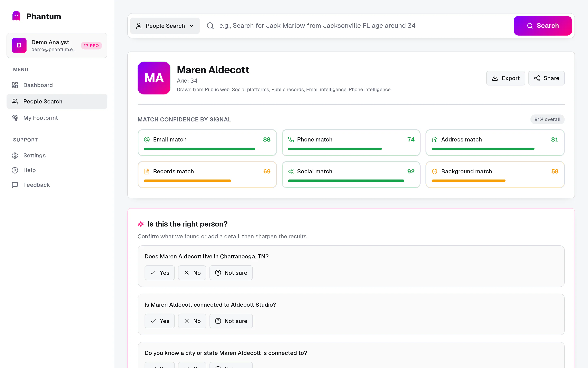Share the Maren Aldecott profile

(546, 78)
